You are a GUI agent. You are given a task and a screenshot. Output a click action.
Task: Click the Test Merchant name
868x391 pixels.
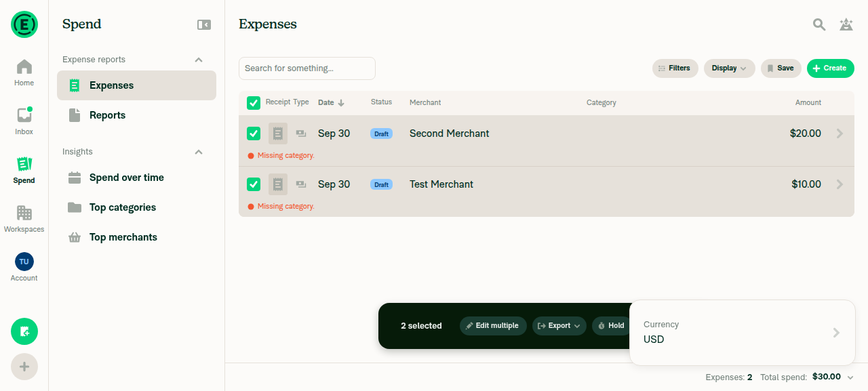click(x=441, y=184)
